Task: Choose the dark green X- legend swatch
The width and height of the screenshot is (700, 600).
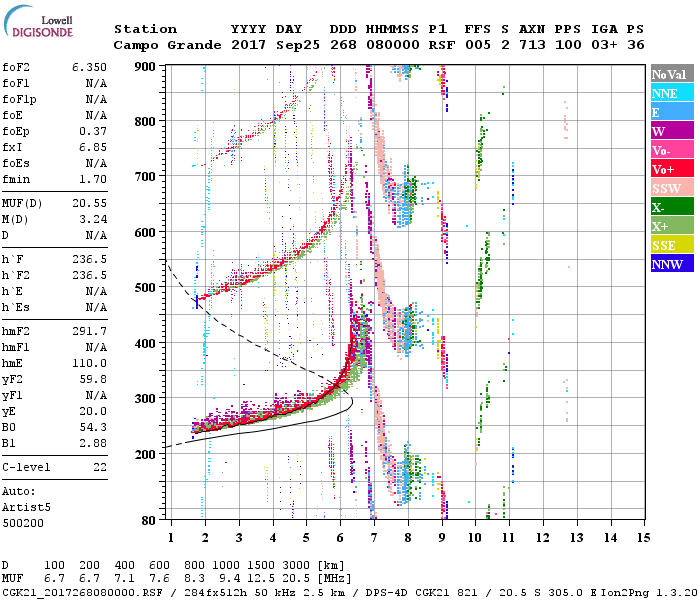Action: (x=671, y=207)
